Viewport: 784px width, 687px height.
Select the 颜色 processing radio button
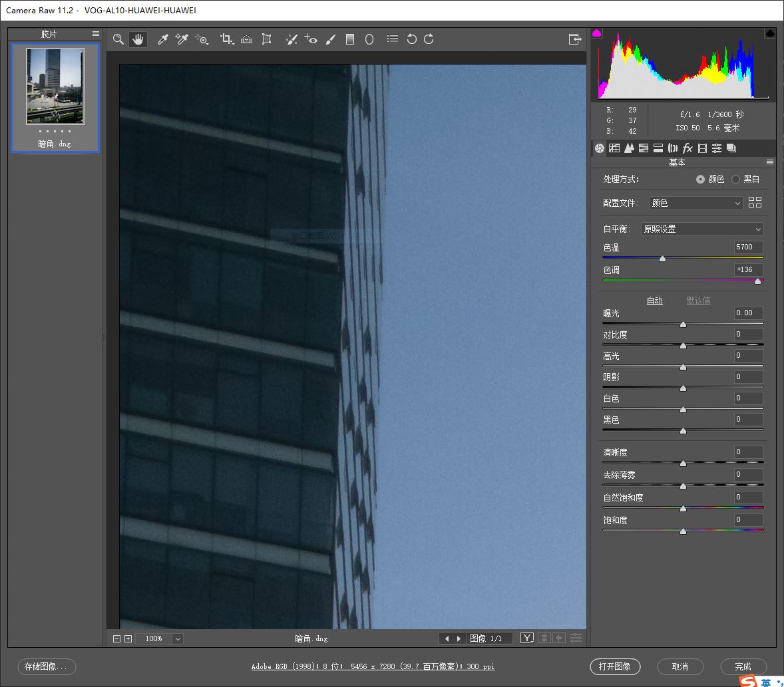coord(700,180)
